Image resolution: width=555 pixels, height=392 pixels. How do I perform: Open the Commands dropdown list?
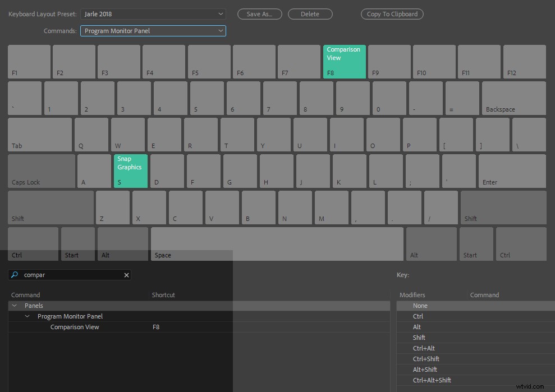click(153, 31)
